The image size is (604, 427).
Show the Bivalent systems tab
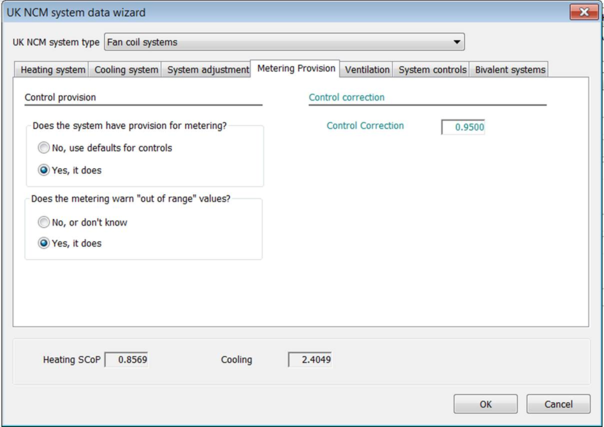(510, 70)
